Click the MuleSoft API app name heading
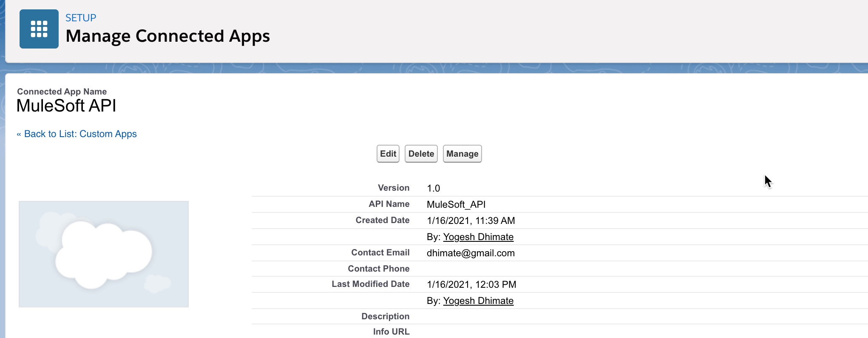The height and width of the screenshot is (338, 868). point(66,106)
